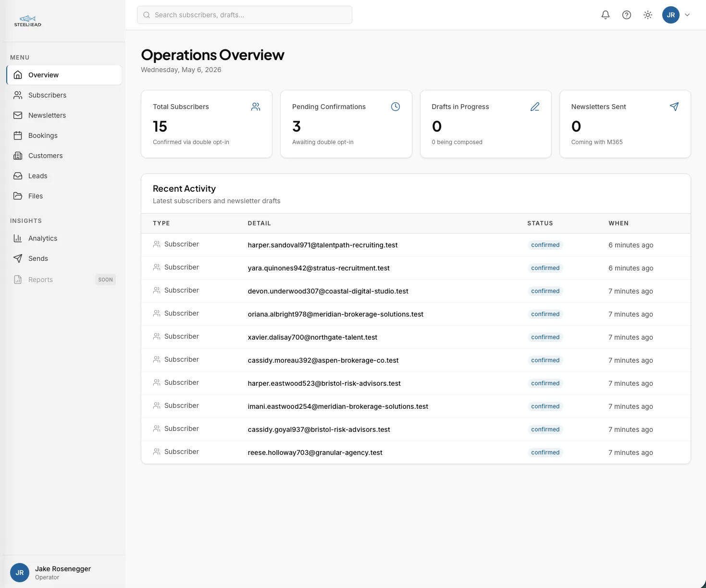The width and height of the screenshot is (706, 588).
Task: Open the Customers menu item
Action: [x=64, y=156]
